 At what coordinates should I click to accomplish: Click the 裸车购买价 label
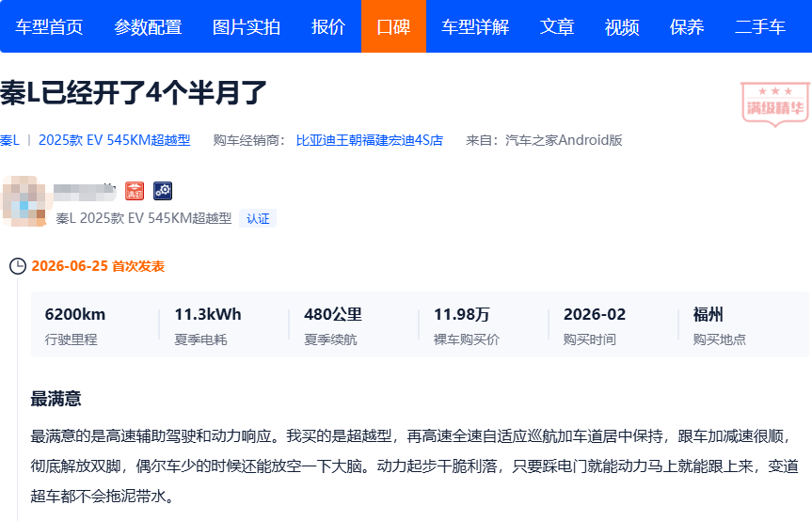tap(466, 339)
